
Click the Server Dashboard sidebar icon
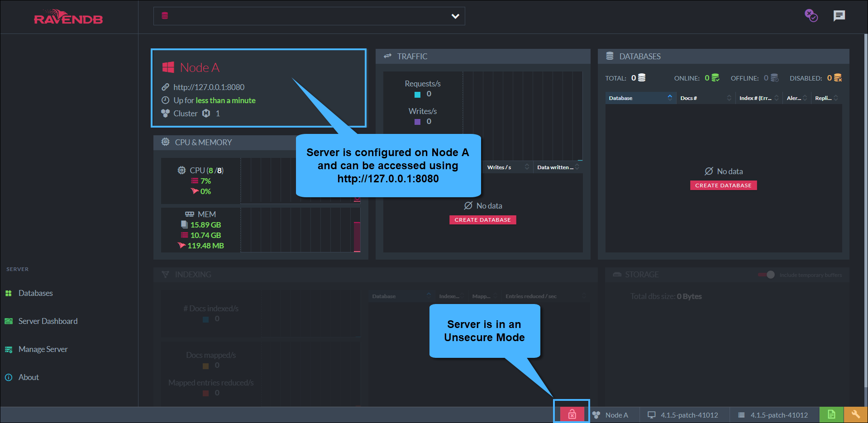click(9, 321)
